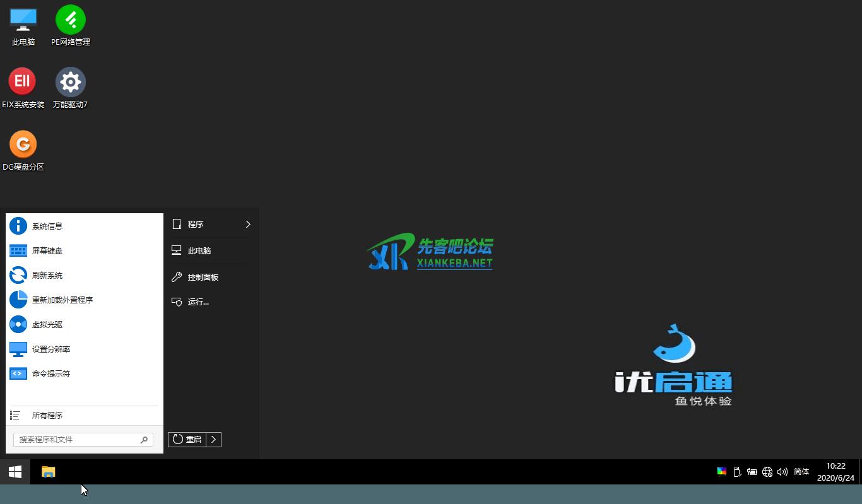Open the volume control tray icon

click(x=782, y=471)
